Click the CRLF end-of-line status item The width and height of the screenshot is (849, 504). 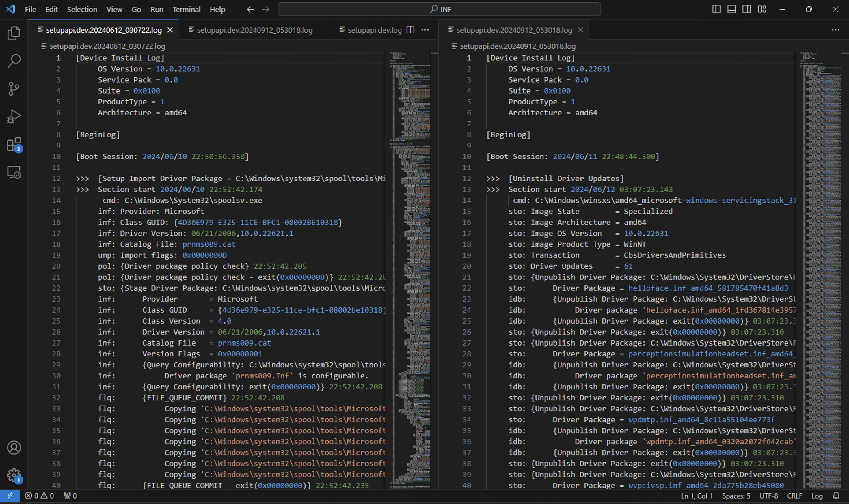(794, 496)
